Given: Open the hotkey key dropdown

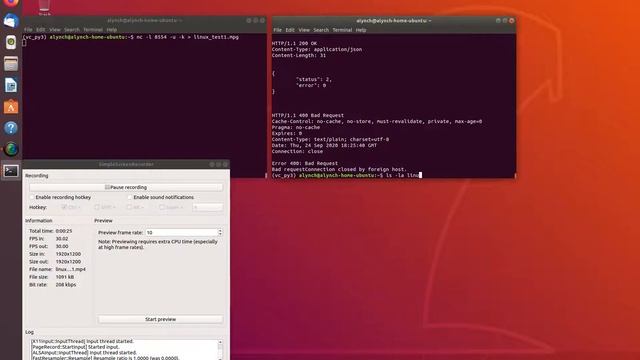Looking at the screenshot, I should (x=208, y=207).
